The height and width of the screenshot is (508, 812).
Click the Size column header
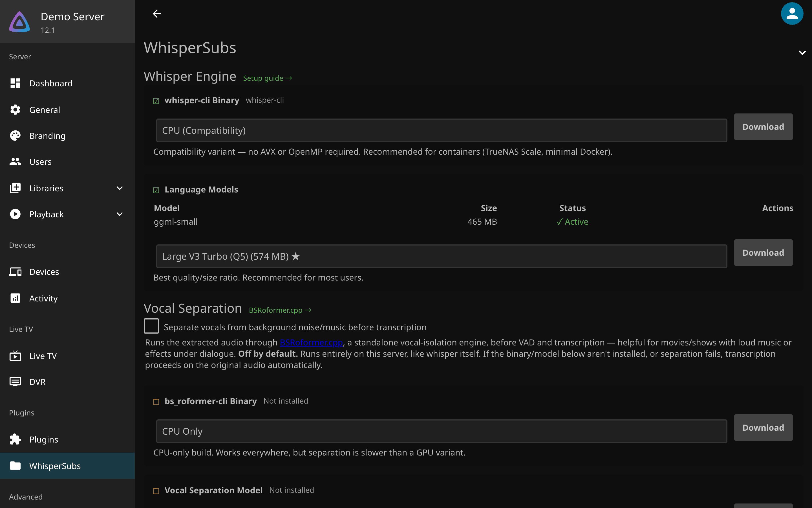(x=489, y=208)
